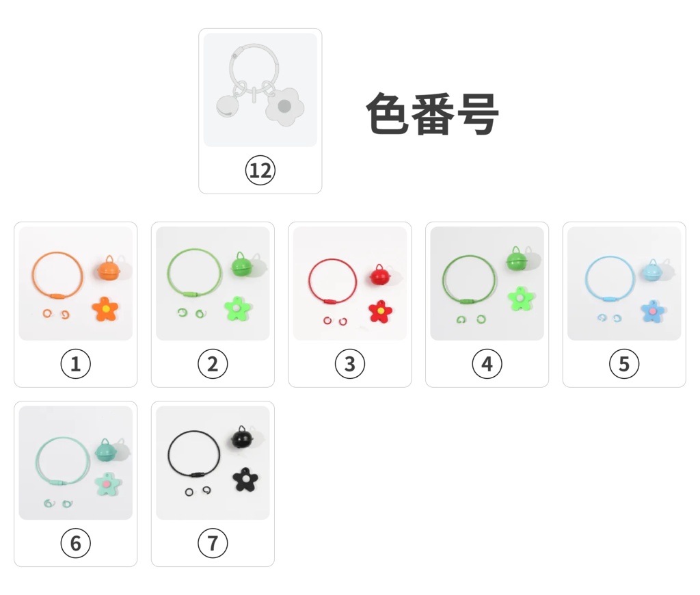Viewport: 700px width, 595px height.
Task: Select the orange keyring set thumbnail
Action: [75, 283]
